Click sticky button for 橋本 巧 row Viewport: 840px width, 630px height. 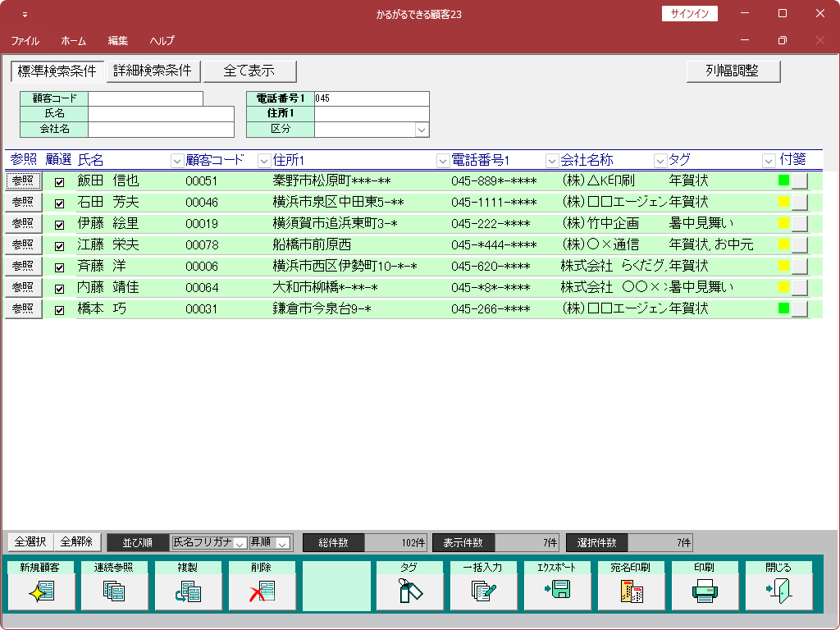pos(799,308)
